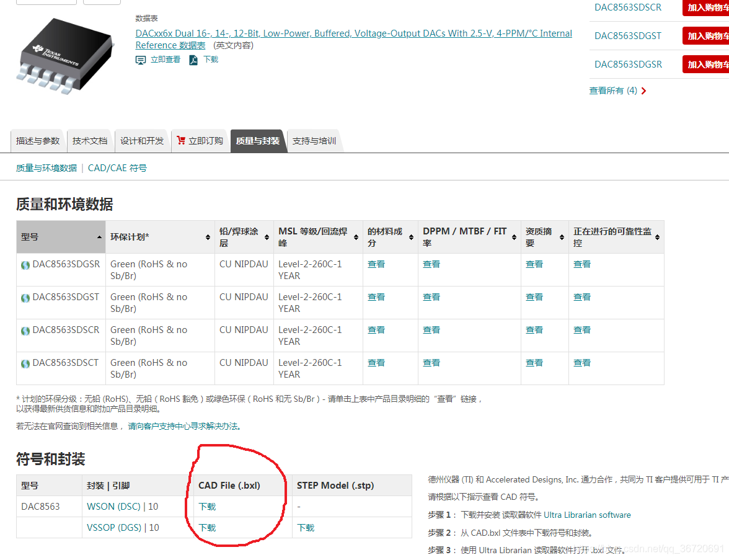Open Ultra Librarian software link
729x560 pixels.
(587, 515)
